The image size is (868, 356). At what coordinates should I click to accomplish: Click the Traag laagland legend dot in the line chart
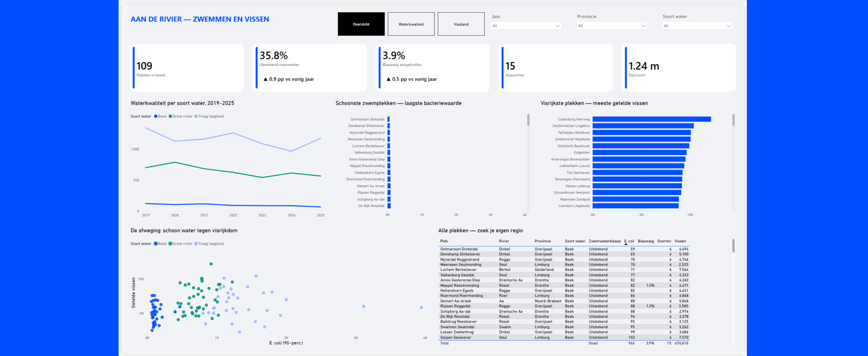[x=196, y=116]
